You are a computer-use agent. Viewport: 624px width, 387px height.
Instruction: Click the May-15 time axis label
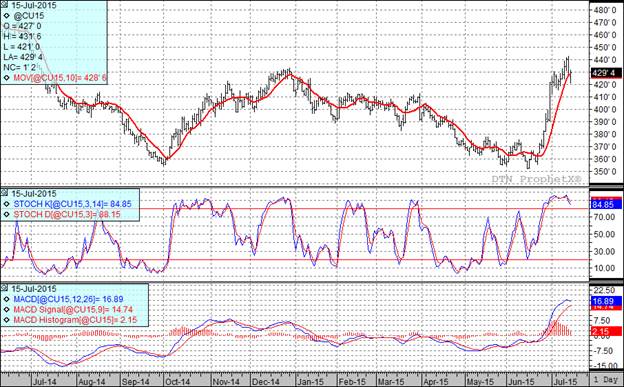click(x=480, y=381)
